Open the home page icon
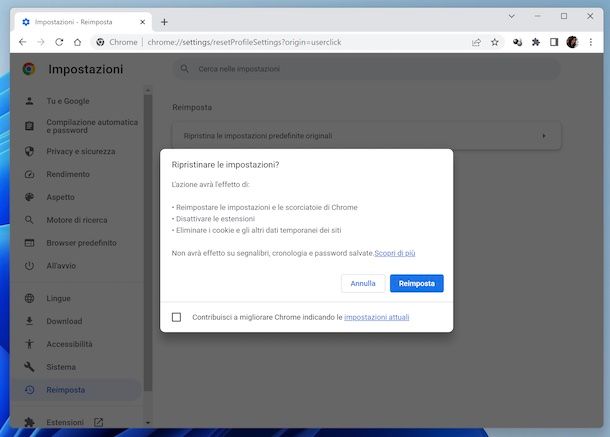 click(x=77, y=42)
